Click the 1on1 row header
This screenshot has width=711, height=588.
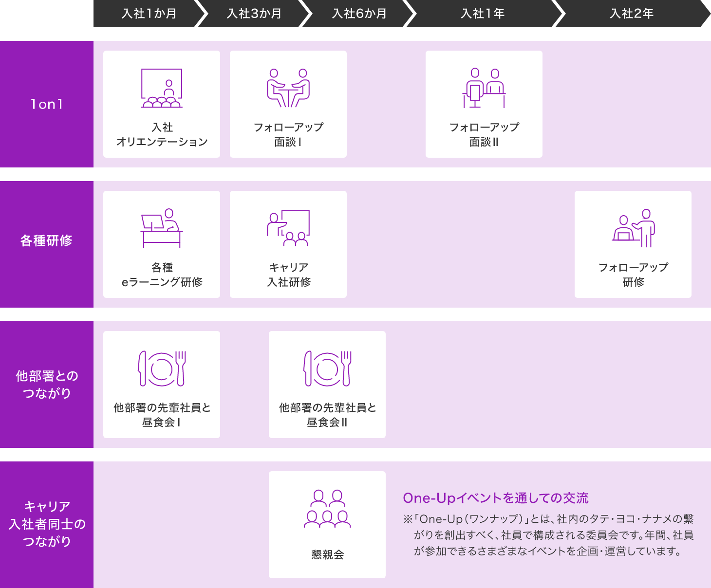click(47, 104)
